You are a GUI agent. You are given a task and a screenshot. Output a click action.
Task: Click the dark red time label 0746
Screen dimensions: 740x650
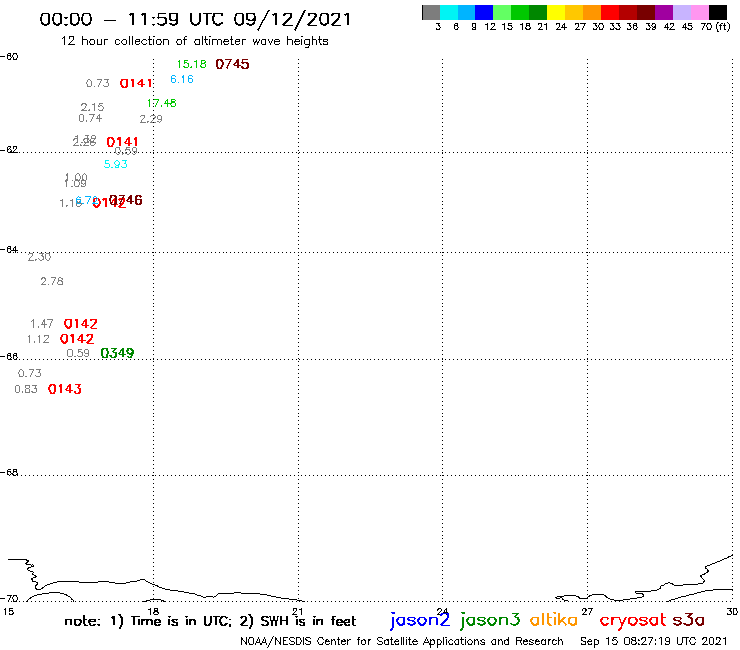(x=126, y=200)
